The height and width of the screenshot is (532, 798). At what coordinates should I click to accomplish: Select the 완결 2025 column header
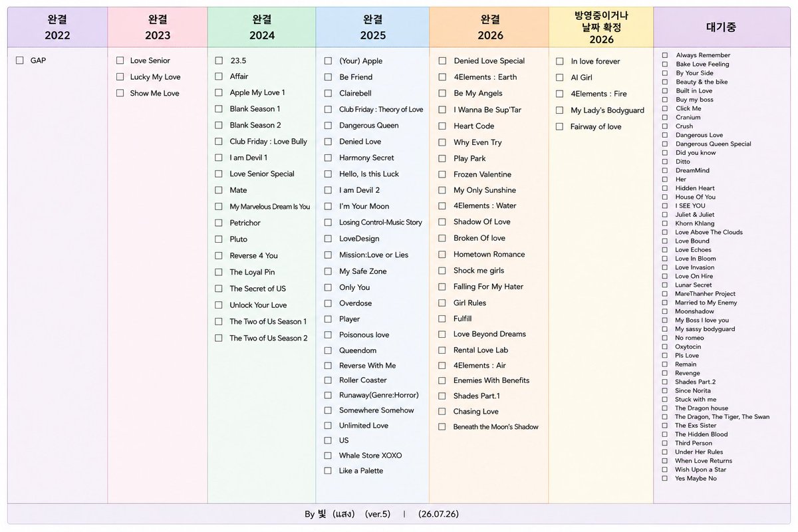372,27
